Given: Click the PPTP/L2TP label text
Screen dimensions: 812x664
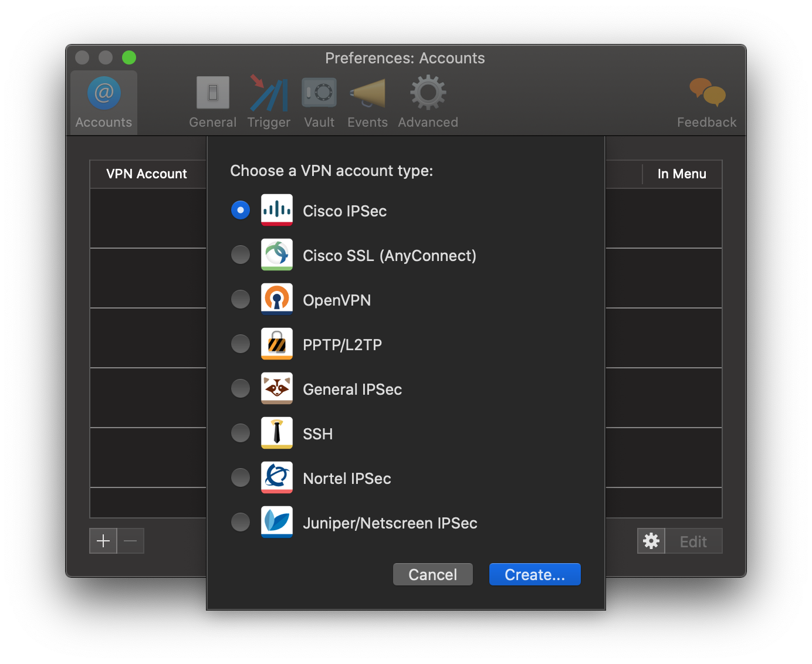Looking at the screenshot, I should click(x=343, y=345).
